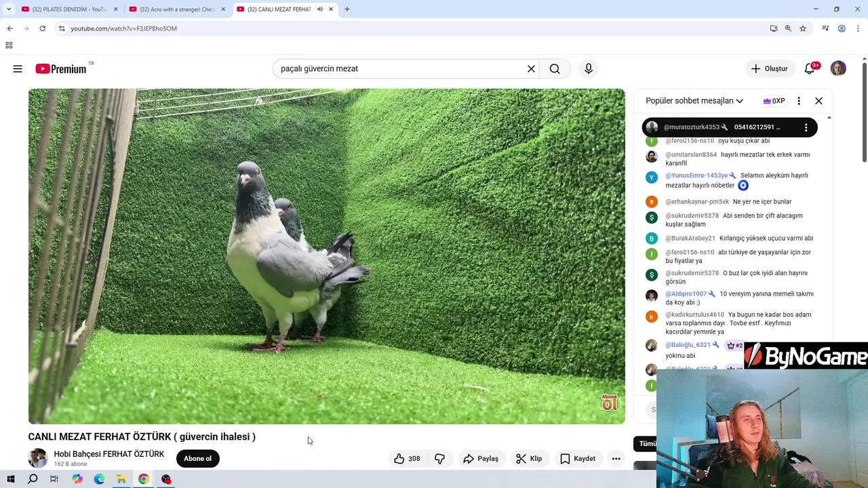This screenshot has width=868, height=488.
Task: Open the notifications bell
Action: click(x=810, y=68)
